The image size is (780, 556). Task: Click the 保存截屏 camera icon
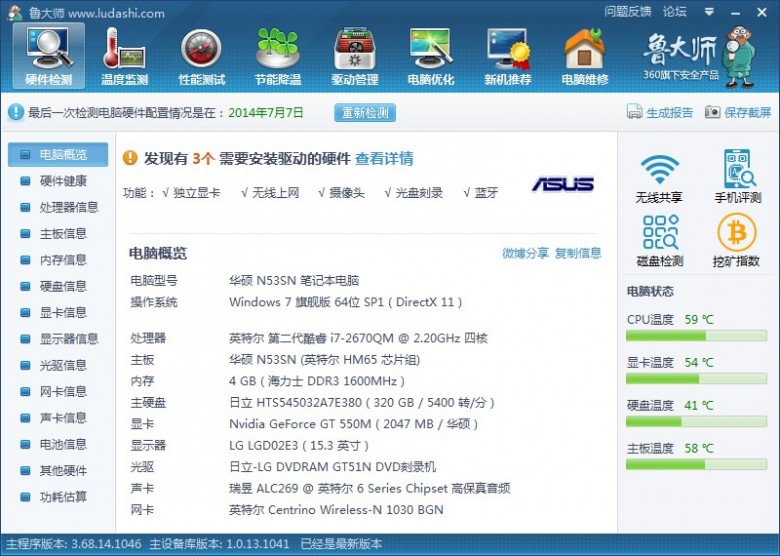[712, 111]
